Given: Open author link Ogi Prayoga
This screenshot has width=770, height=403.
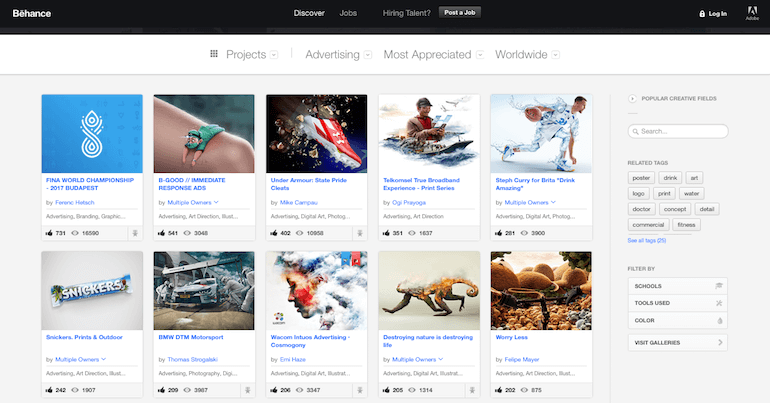Looking at the screenshot, I should coord(409,202).
